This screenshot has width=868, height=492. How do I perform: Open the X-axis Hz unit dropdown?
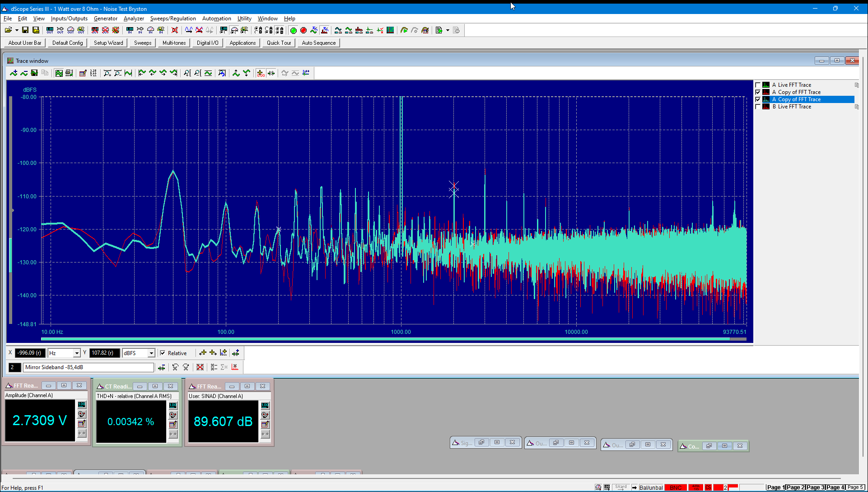[77, 353]
